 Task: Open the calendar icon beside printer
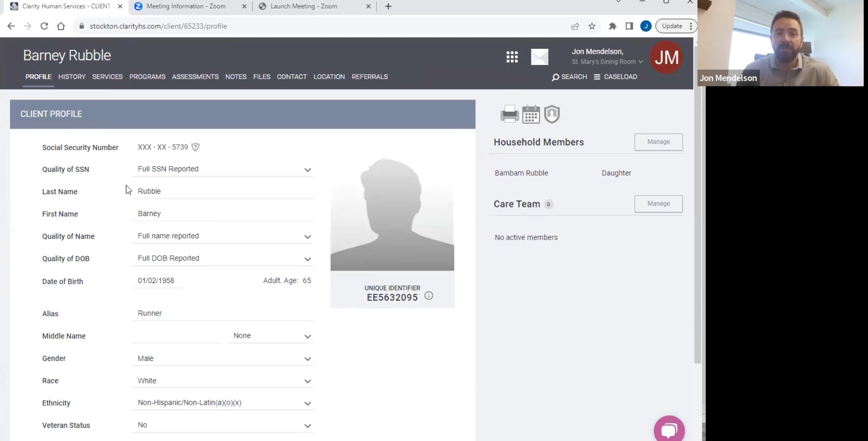click(x=531, y=114)
